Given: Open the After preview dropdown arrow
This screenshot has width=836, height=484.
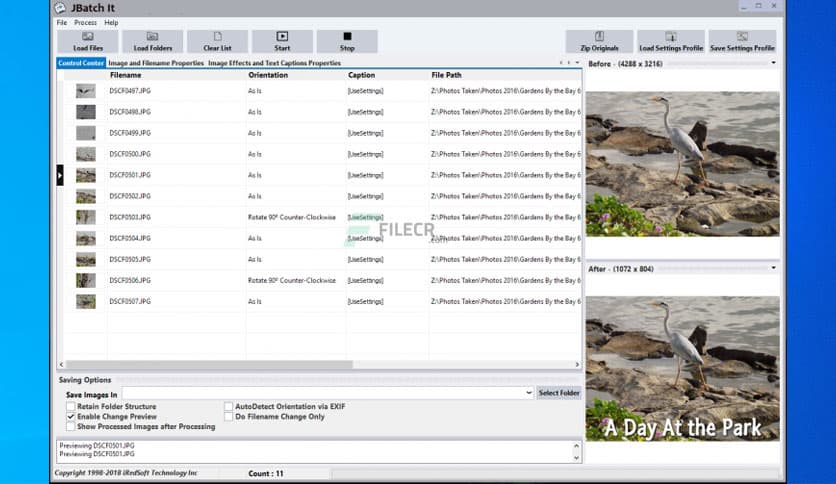Looking at the screenshot, I should point(773,268).
